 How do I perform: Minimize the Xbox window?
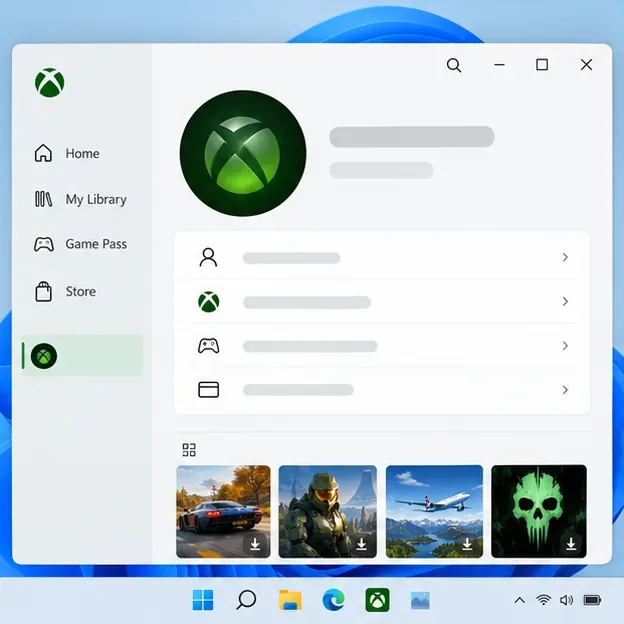499,64
